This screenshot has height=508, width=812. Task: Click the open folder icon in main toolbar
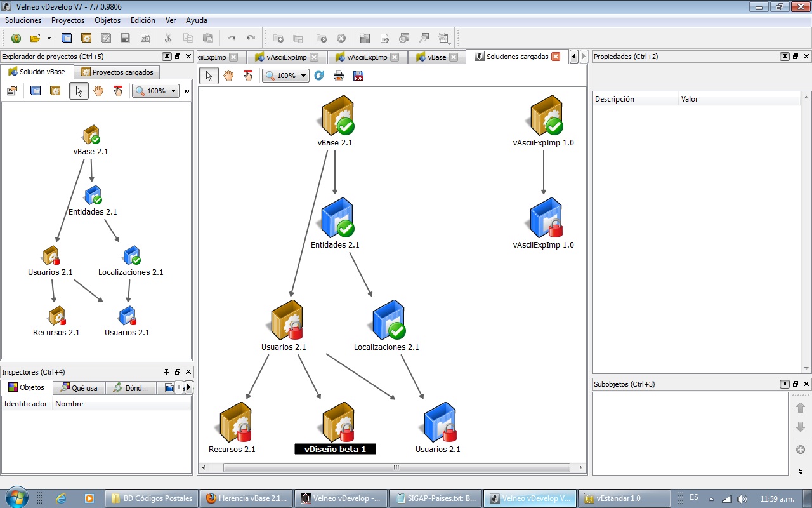[36, 38]
